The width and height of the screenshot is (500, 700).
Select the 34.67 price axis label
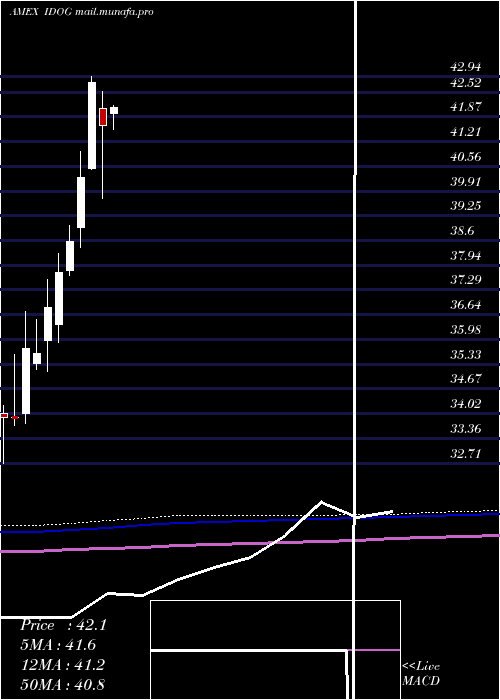tap(466, 379)
